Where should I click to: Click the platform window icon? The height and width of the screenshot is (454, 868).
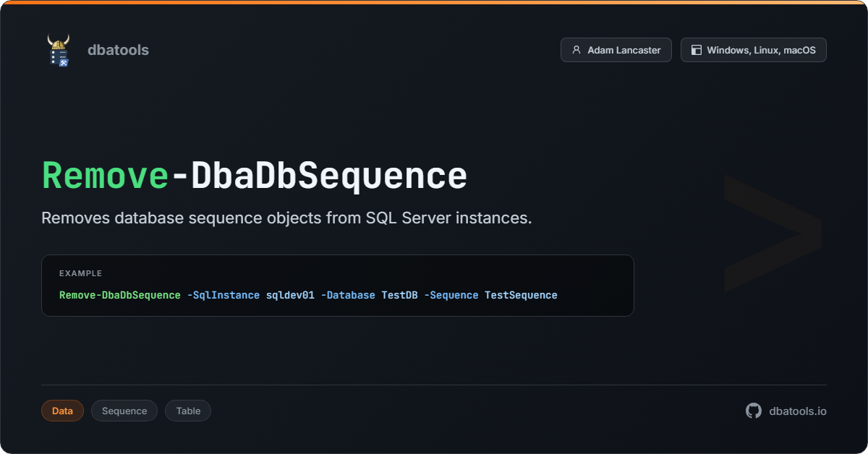[697, 50]
